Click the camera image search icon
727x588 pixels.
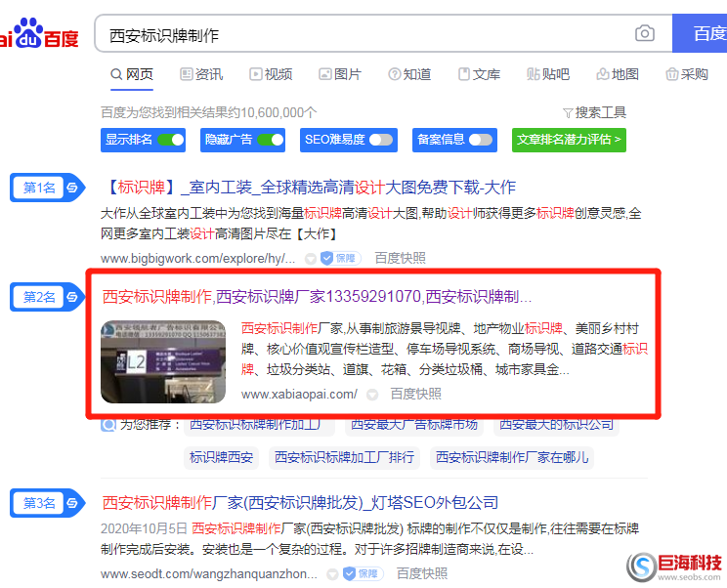[x=645, y=34]
